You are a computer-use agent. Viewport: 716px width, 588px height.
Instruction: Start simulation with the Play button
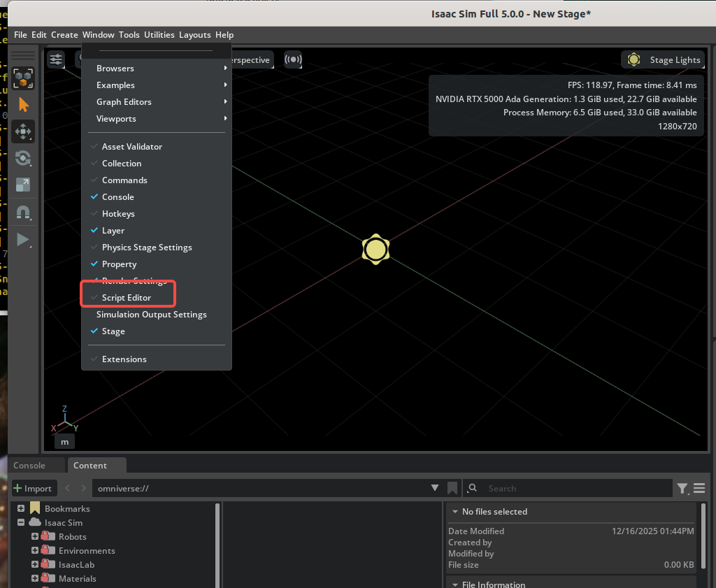23,239
